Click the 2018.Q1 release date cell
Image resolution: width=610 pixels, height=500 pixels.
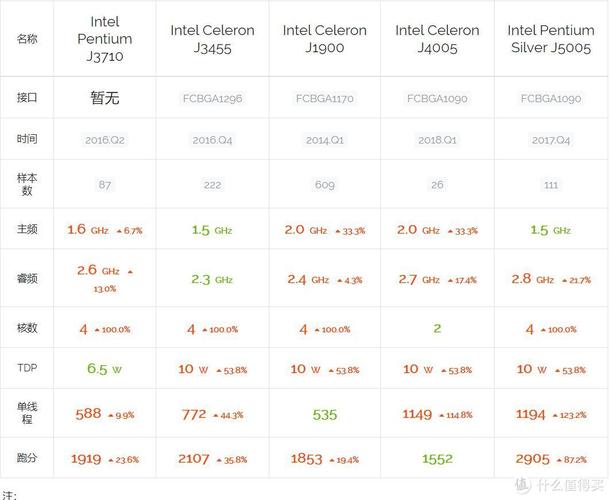pyautogui.click(x=437, y=140)
